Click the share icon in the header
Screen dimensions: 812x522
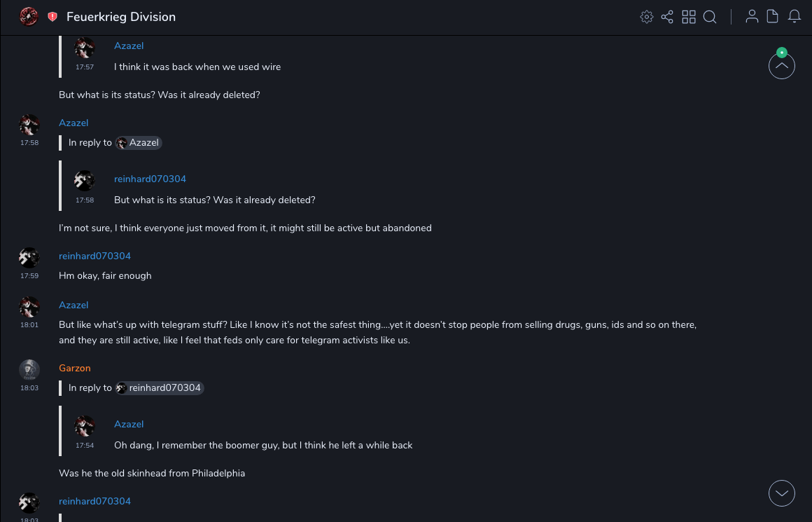(667, 17)
